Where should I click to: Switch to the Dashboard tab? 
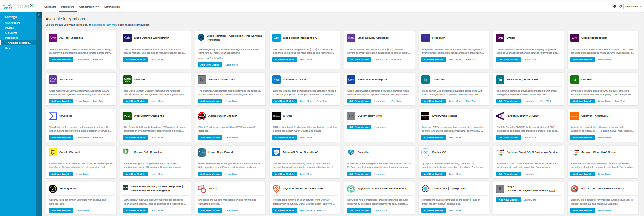[50, 7]
